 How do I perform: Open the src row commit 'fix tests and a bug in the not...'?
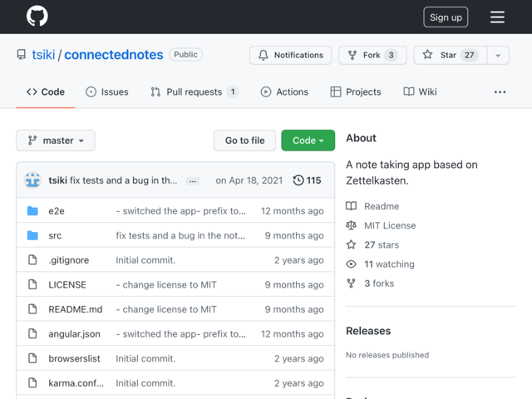(180, 235)
